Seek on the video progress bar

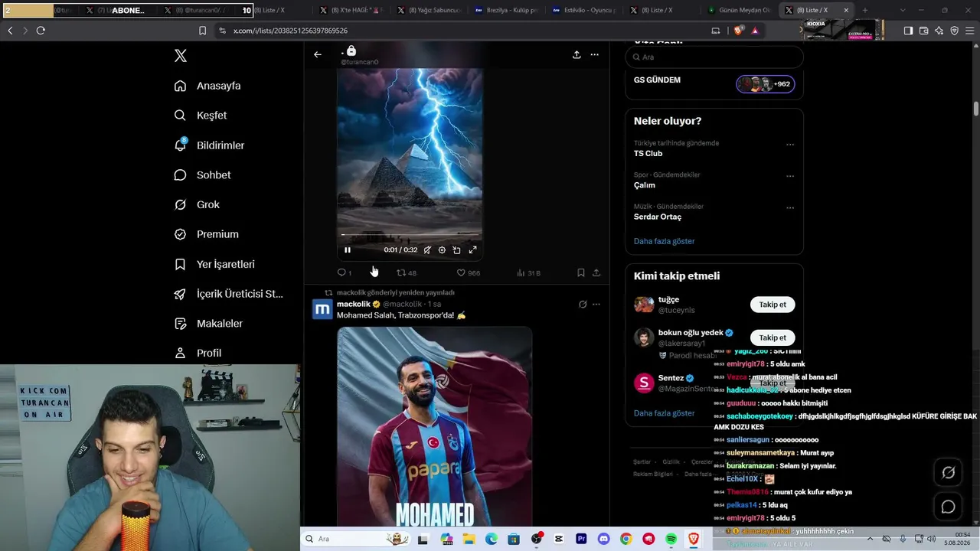tap(410, 235)
